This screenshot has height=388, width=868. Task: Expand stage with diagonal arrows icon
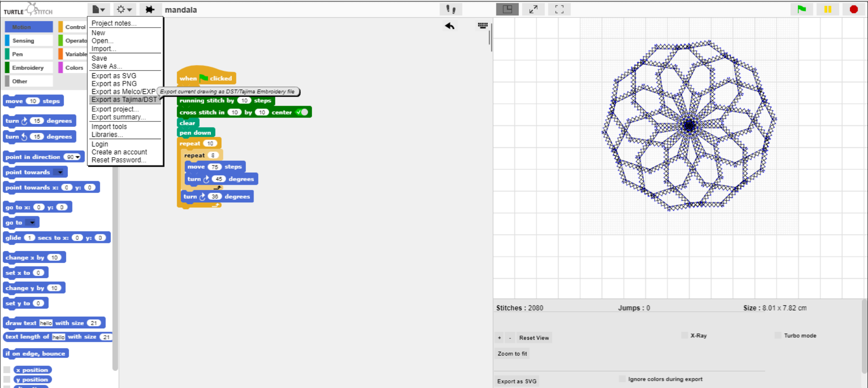[x=533, y=9]
